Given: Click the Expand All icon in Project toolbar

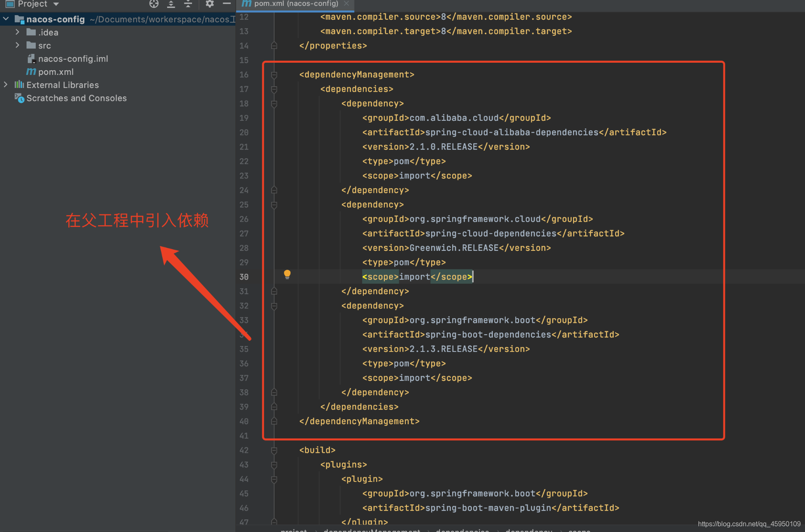Looking at the screenshot, I should click(171, 4).
